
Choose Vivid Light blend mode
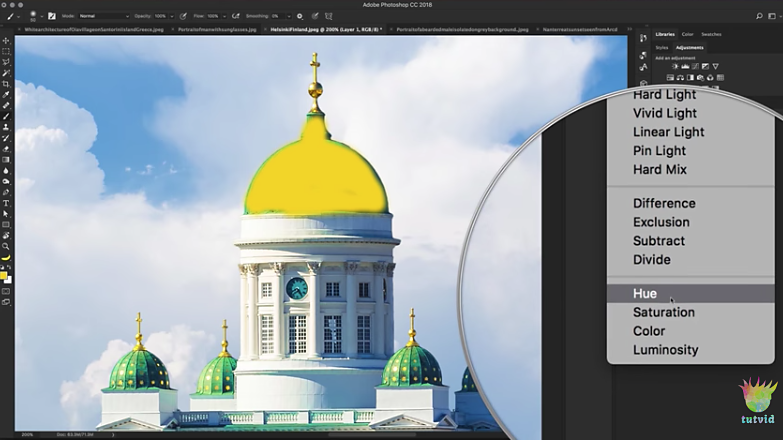tap(691, 113)
